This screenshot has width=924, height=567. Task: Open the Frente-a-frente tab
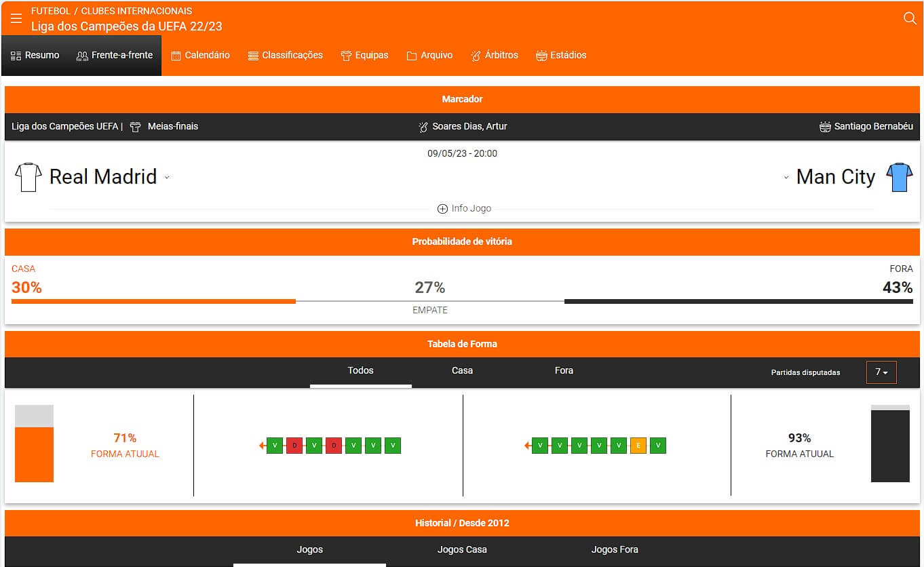coord(115,55)
